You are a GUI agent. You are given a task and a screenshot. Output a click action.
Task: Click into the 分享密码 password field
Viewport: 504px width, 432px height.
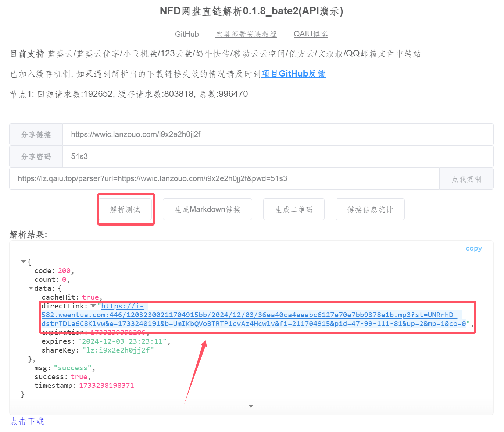[278, 156]
